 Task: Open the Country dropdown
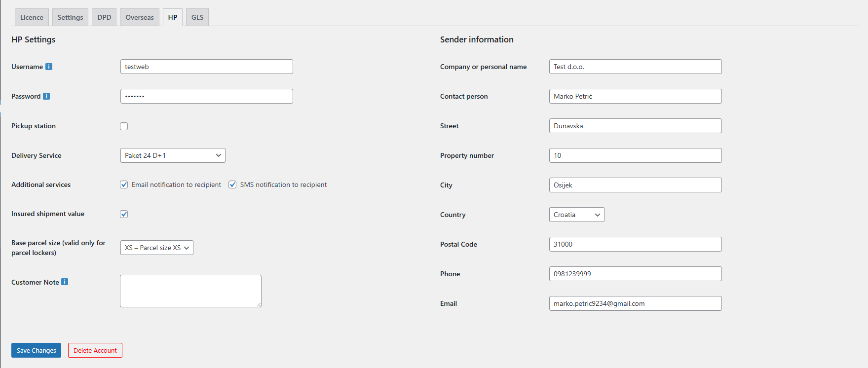coord(576,215)
